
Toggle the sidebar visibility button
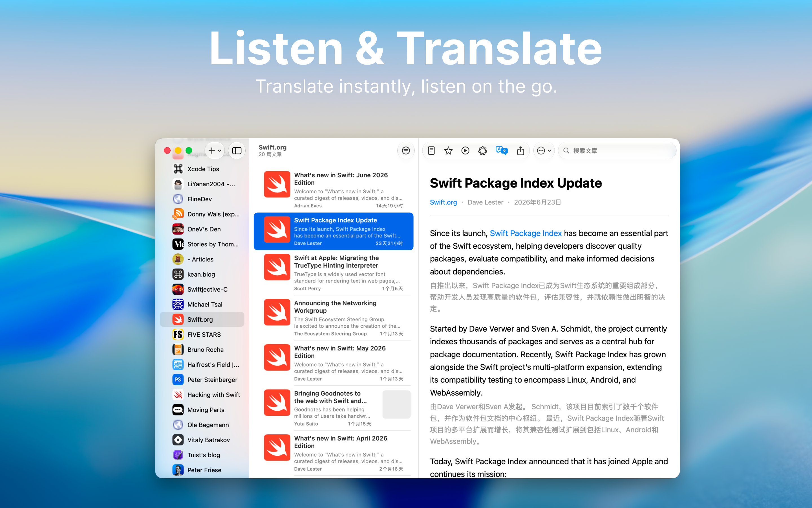tap(237, 150)
